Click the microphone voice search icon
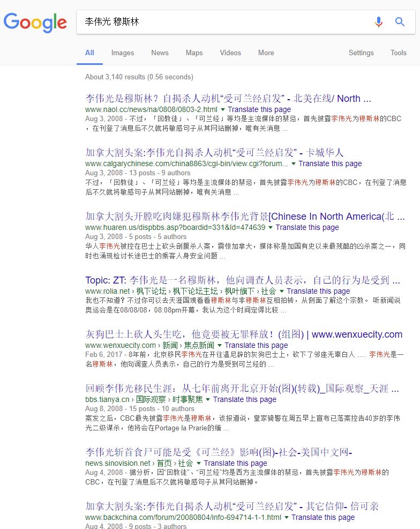420x529 pixels. 379,22
